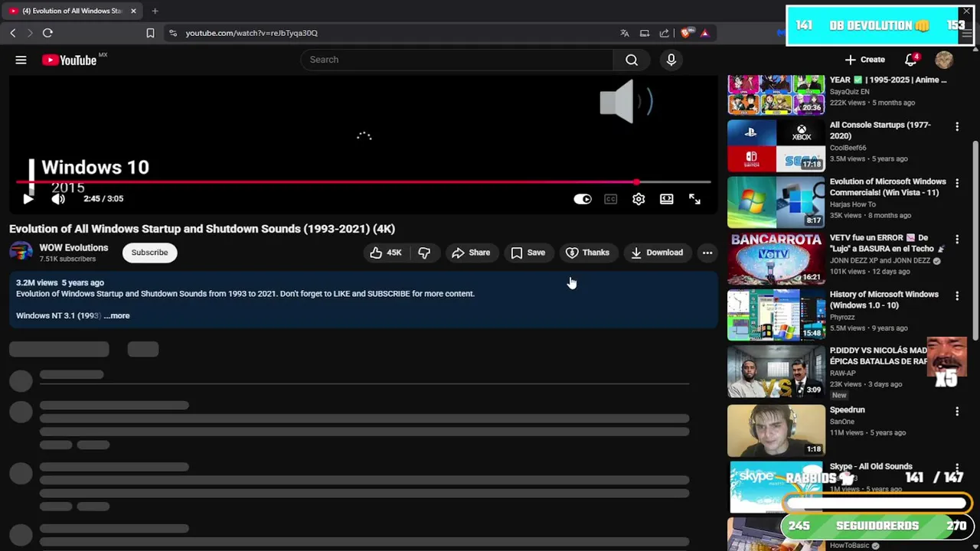Open History of Microsoft Windows title
Viewport: 980px width, 551px height.
coord(884,299)
